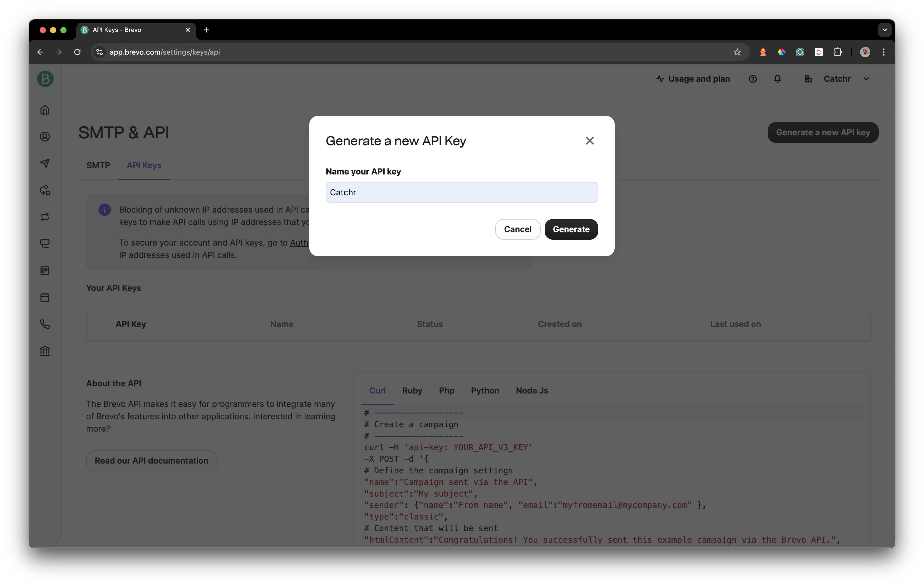The image size is (924, 586).
Task: Open the Meetings calendar icon
Action: (x=45, y=297)
